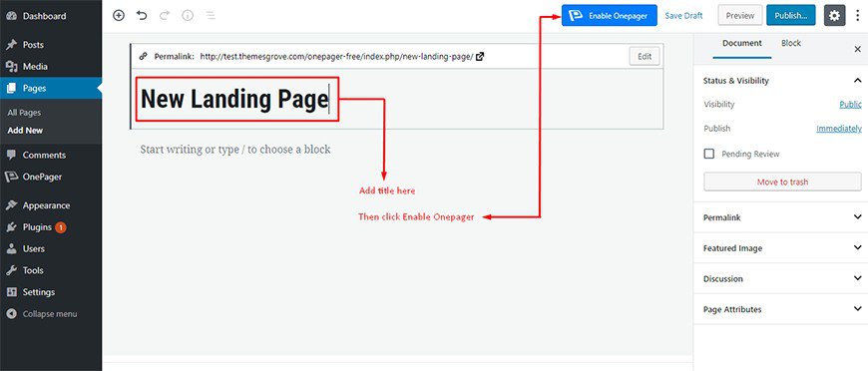Open the new-landing-page permalink URL
This screenshot has width=868, height=371.
point(336,57)
